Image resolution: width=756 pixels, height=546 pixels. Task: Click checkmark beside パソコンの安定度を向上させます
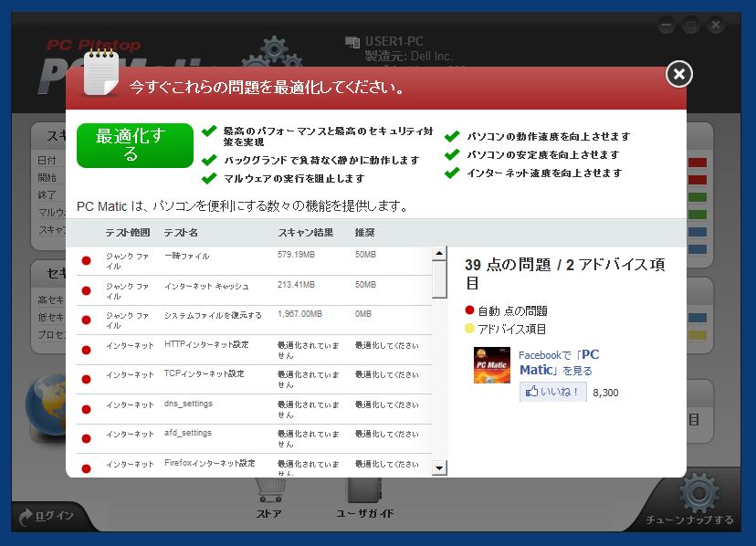(452, 155)
